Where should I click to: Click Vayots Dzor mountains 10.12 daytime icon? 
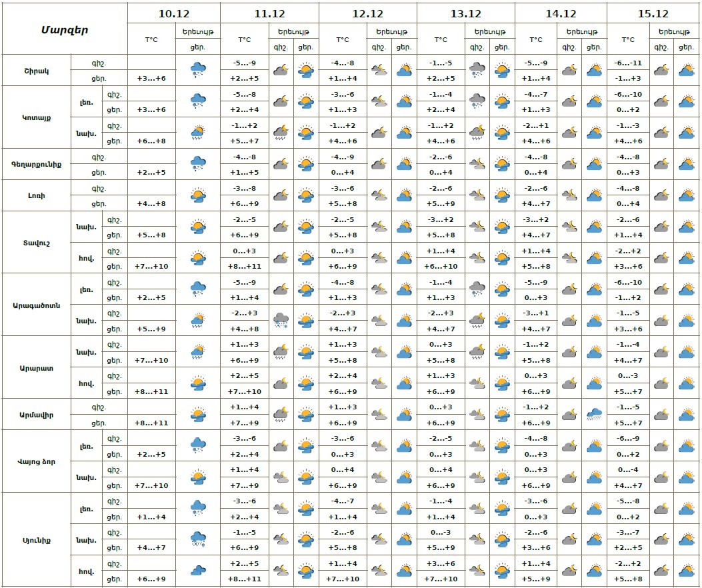click(198, 445)
